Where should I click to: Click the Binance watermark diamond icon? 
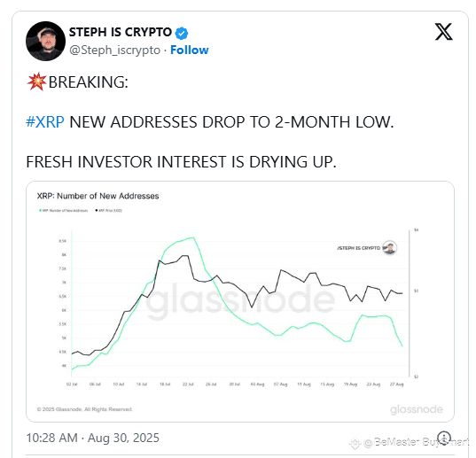pos(355,443)
